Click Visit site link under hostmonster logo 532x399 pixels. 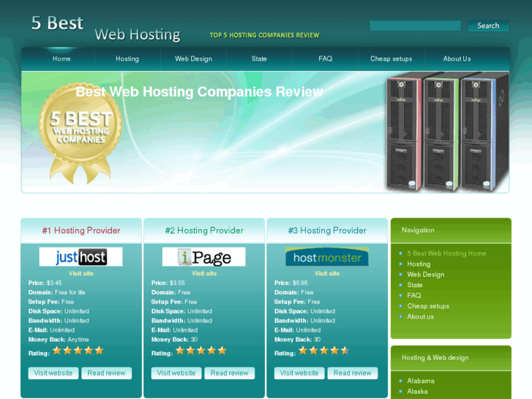pos(327,273)
